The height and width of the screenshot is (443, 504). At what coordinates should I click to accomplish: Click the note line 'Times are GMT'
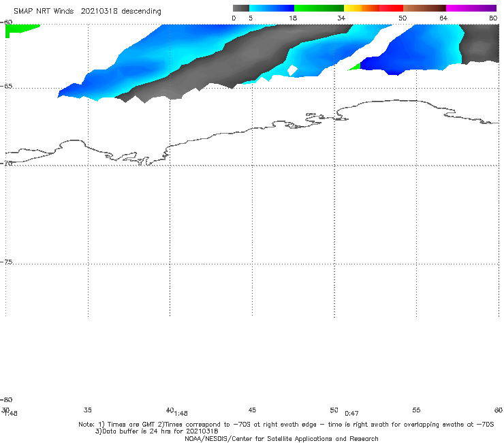pyautogui.click(x=131, y=425)
